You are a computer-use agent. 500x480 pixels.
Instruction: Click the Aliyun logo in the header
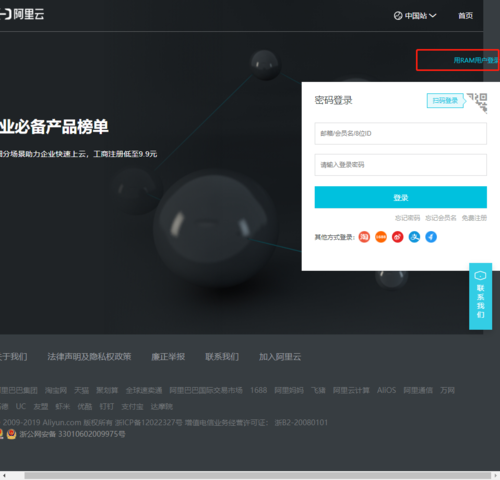22,14
